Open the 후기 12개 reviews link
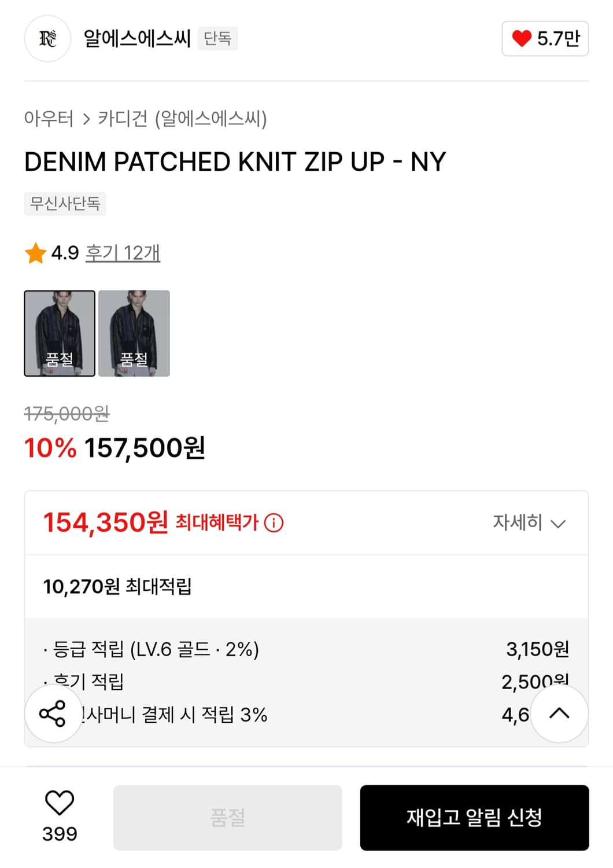 point(123,253)
